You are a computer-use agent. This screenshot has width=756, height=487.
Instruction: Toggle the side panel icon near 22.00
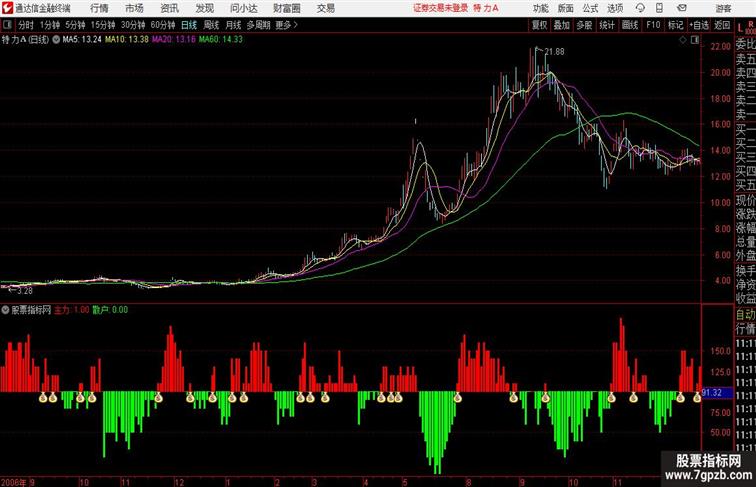[695, 40]
